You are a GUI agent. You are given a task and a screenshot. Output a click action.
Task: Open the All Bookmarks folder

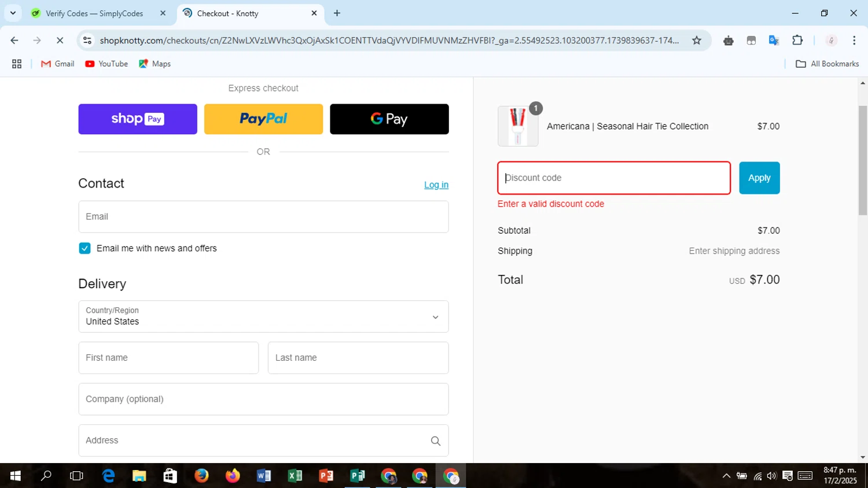click(827, 64)
